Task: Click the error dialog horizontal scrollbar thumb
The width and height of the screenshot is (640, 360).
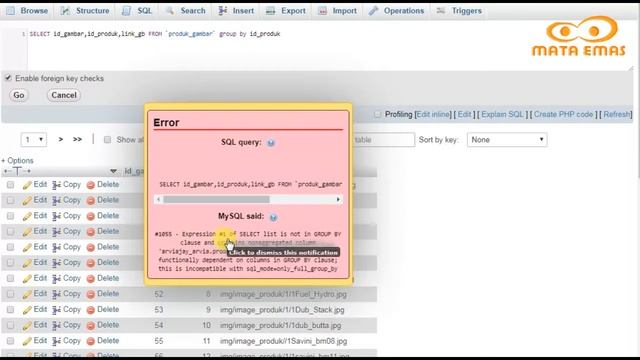Action: pyautogui.click(x=216, y=200)
